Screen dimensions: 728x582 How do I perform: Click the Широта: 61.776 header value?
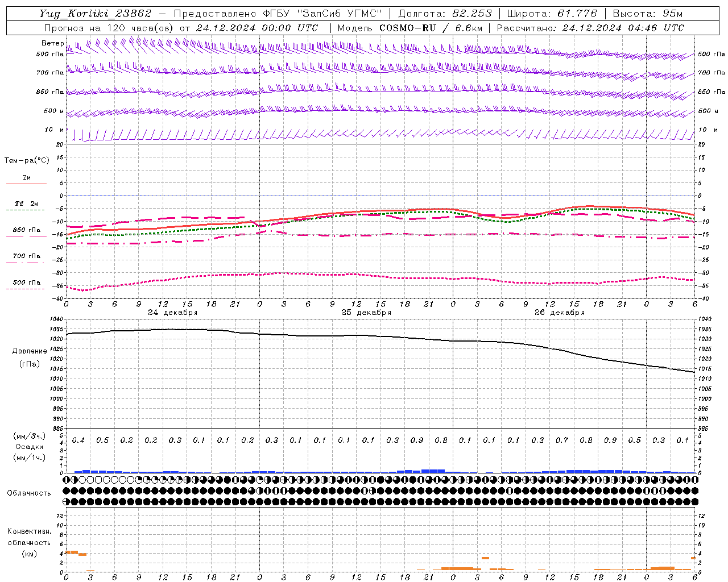point(552,14)
